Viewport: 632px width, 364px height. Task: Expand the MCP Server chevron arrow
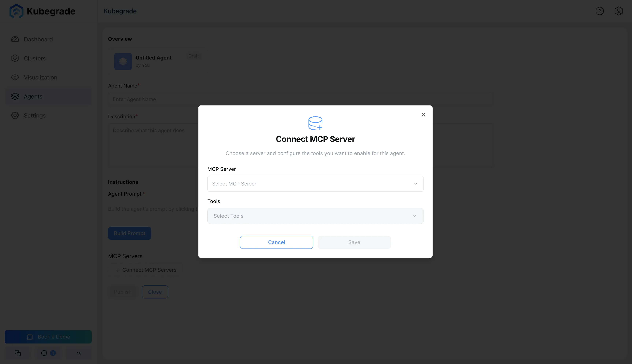coord(416,183)
